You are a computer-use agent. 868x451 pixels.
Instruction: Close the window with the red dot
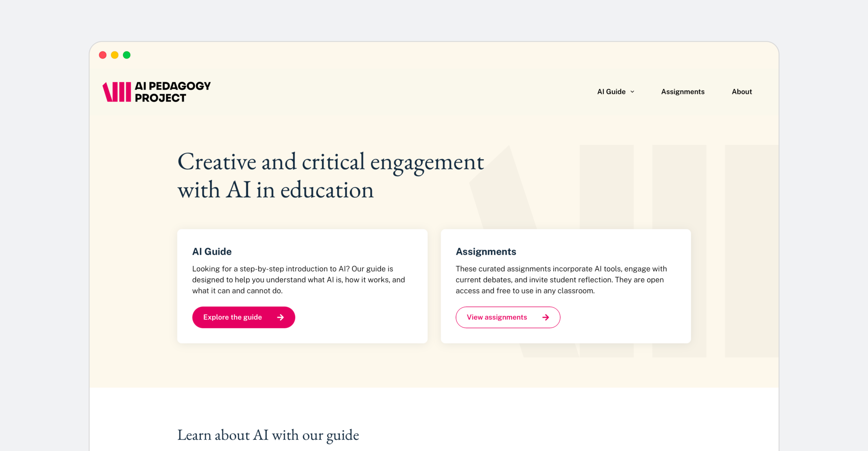[x=103, y=55]
